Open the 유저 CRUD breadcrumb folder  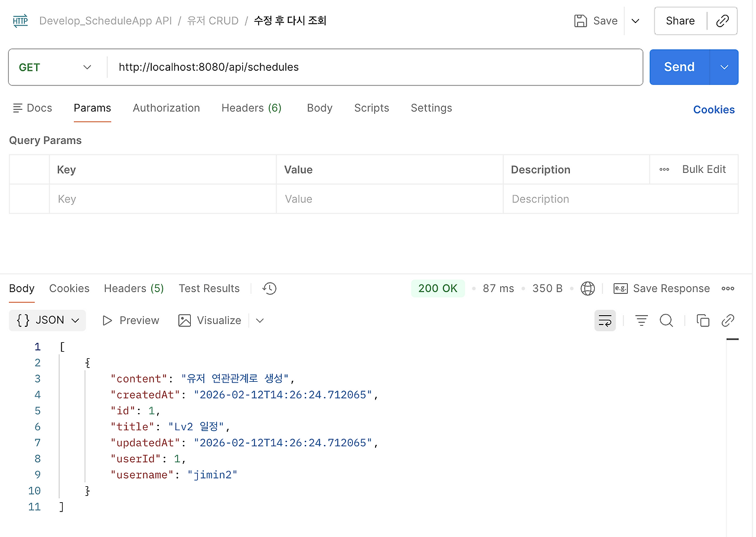tap(213, 21)
